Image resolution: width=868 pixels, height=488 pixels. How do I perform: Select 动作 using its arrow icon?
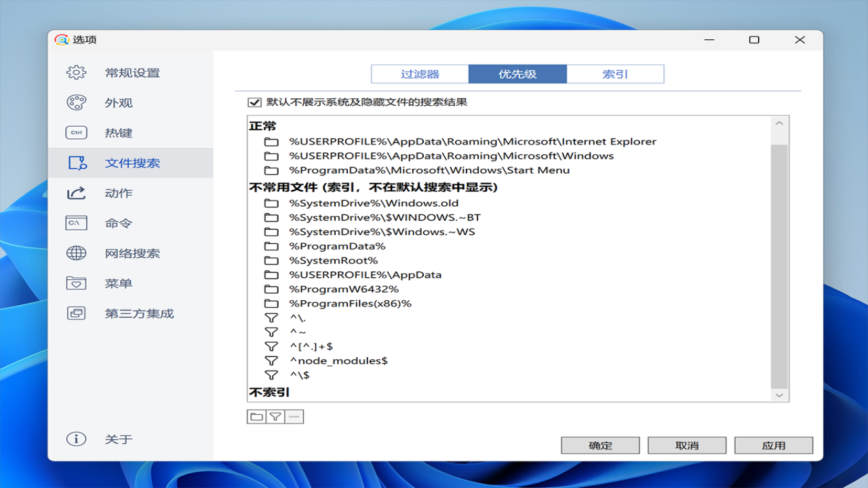coord(76,192)
